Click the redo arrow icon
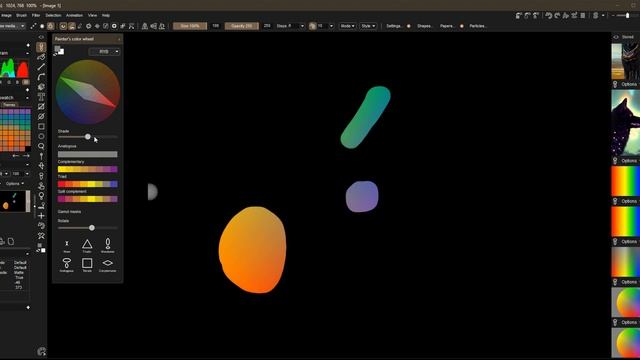640x360 pixels. pos(557,16)
